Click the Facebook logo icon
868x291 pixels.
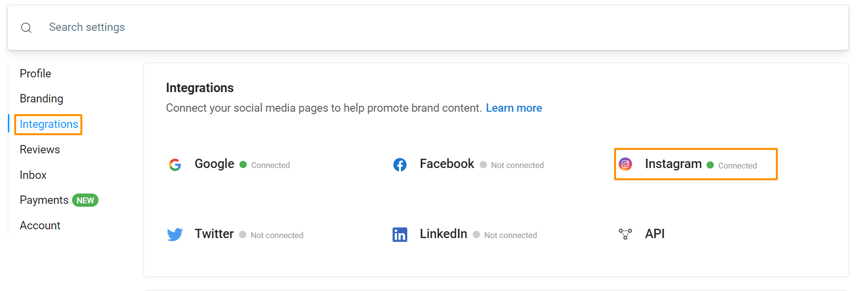(x=400, y=165)
